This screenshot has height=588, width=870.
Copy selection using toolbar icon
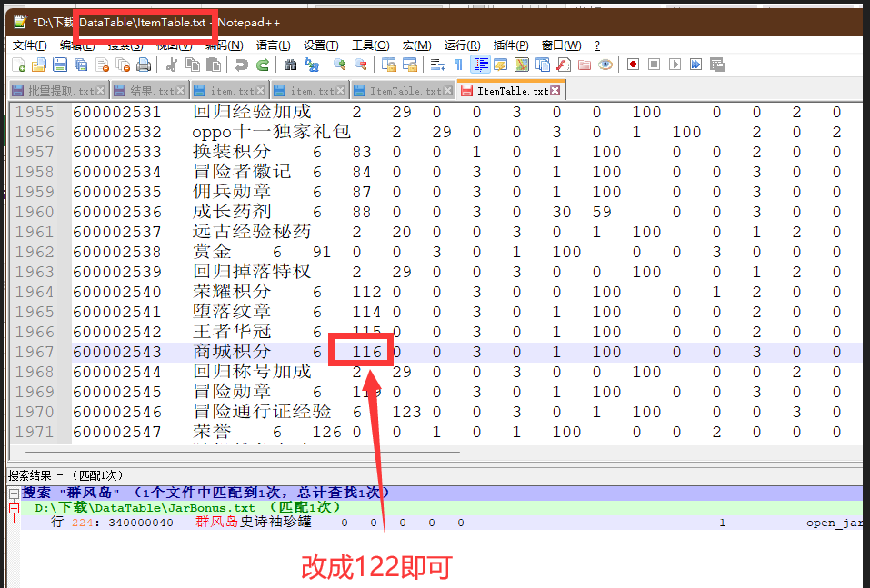[193, 65]
